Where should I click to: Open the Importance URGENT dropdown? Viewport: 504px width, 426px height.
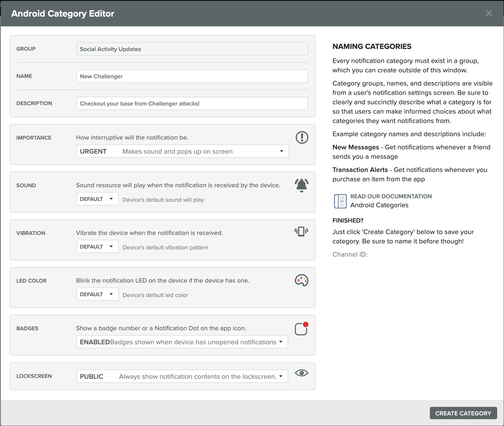[x=183, y=151]
